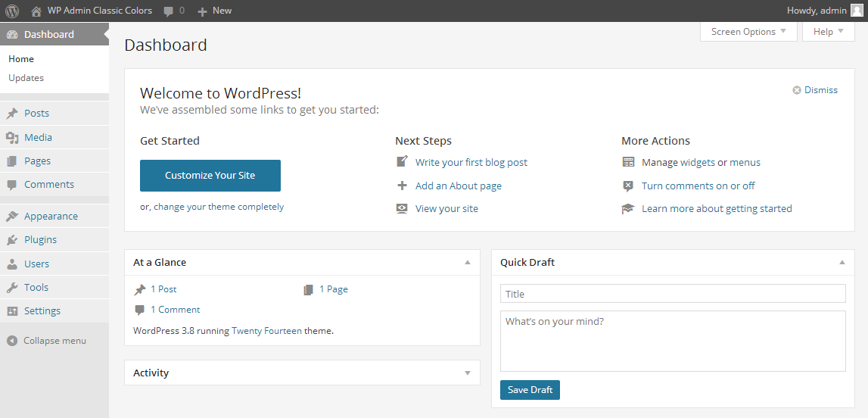Select Home in the Dashboard submenu
Viewport: 868px width, 418px height.
[21, 59]
